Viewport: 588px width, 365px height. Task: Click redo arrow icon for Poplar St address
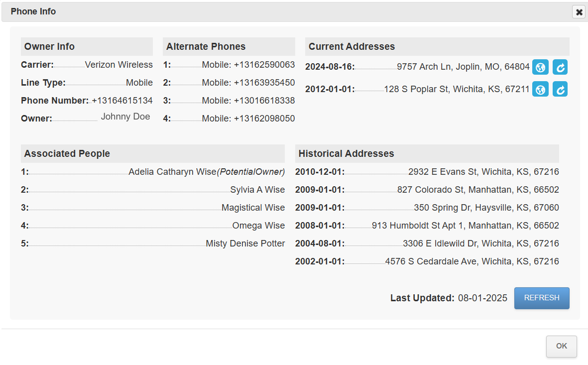tap(560, 89)
